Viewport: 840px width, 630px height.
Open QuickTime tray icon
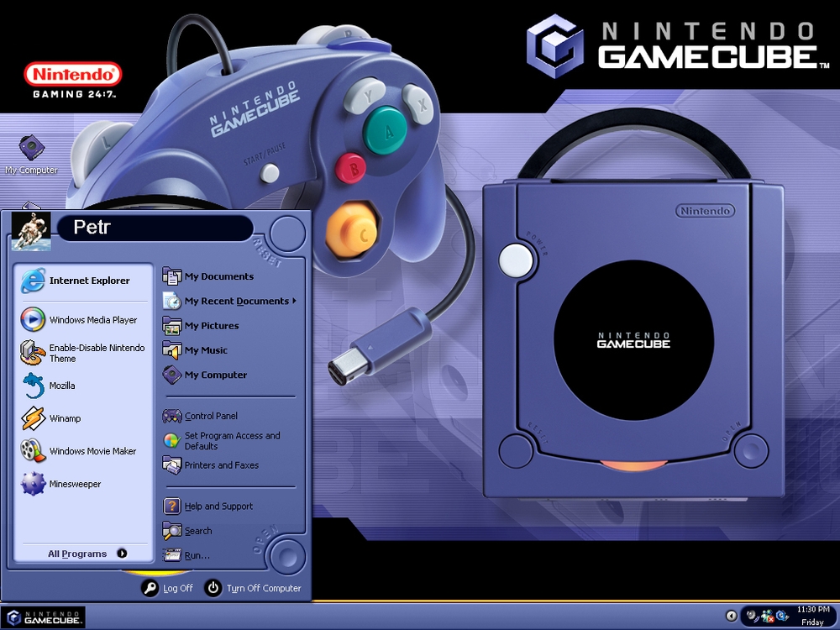coord(782,616)
